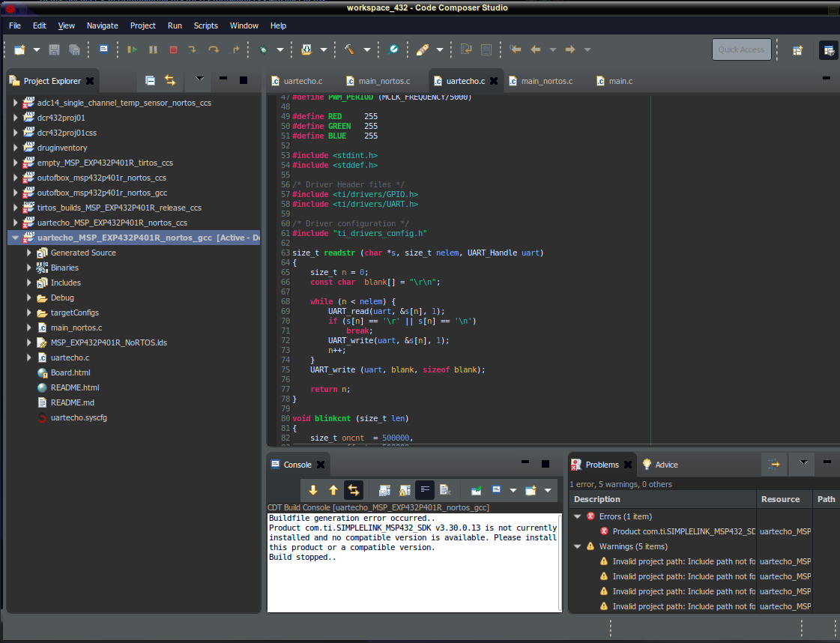Select README.md in project tree

72,402
